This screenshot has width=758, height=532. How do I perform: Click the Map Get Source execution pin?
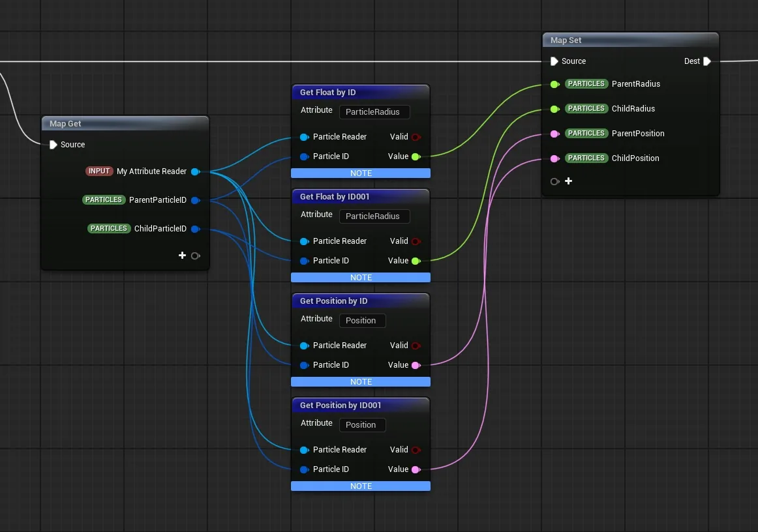[x=53, y=145]
